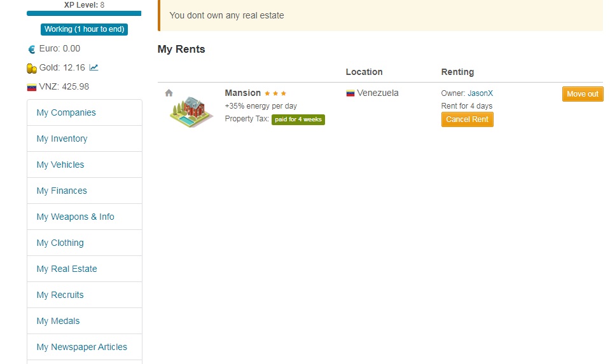Open My Inventory menu item
The image size is (610, 364).
pos(62,138)
